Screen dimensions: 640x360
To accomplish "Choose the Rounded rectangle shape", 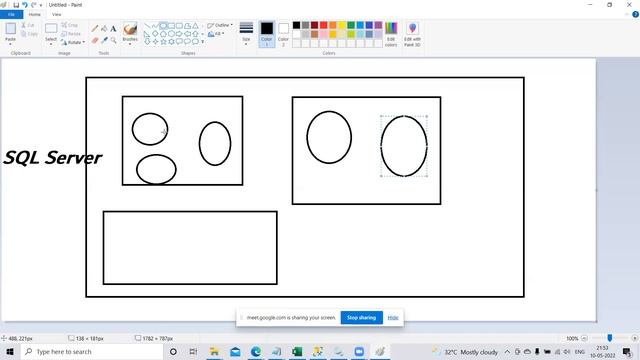I will (179, 26).
